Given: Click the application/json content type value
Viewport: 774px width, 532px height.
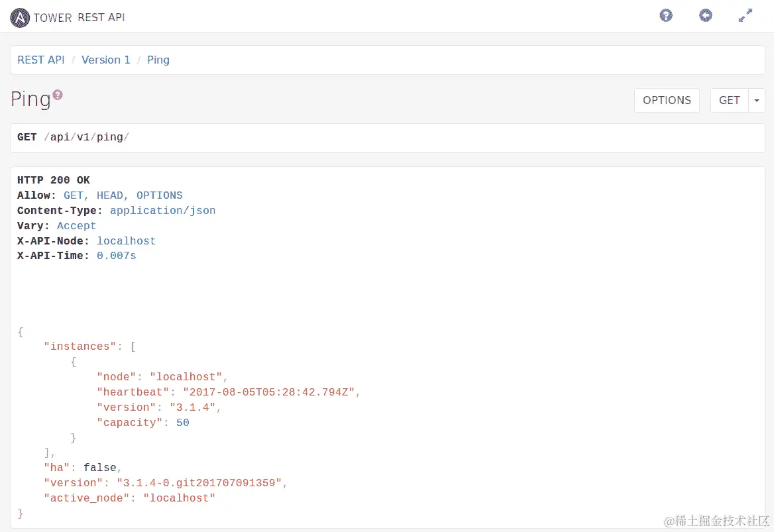Looking at the screenshot, I should click(x=162, y=211).
